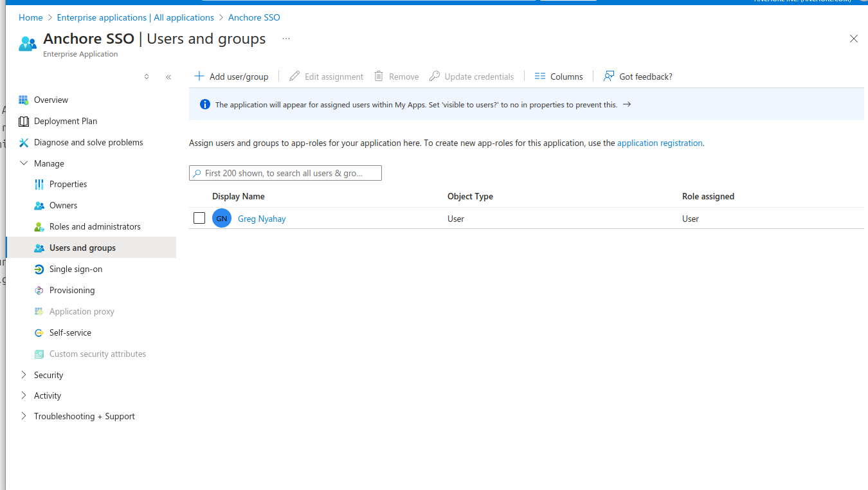The height and width of the screenshot is (490, 868).
Task: Click the Single sign-on key icon
Action: (x=39, y=269)
